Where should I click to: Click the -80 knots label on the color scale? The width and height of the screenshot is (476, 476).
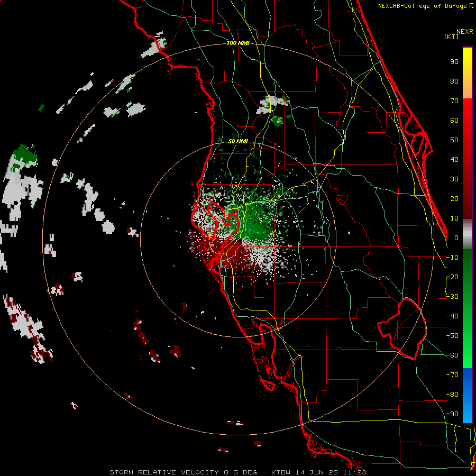[452, 395]
